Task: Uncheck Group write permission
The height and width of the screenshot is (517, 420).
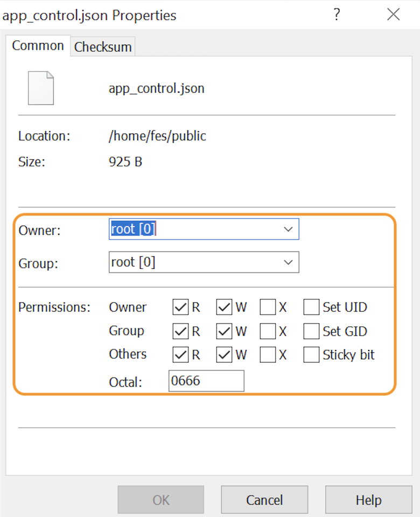Action: pyautogui.click(x=224, y=331)
